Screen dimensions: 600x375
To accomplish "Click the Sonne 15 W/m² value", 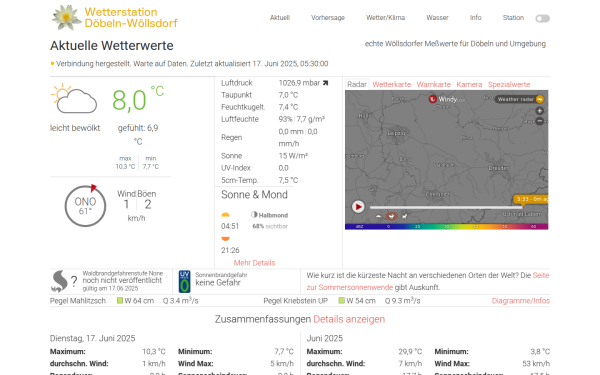I will click(x=293, y=156).
